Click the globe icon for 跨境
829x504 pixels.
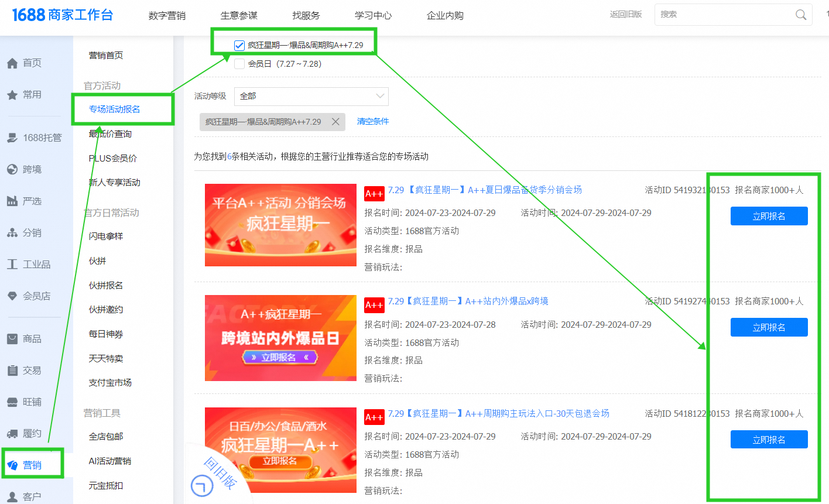pos(12,170)
